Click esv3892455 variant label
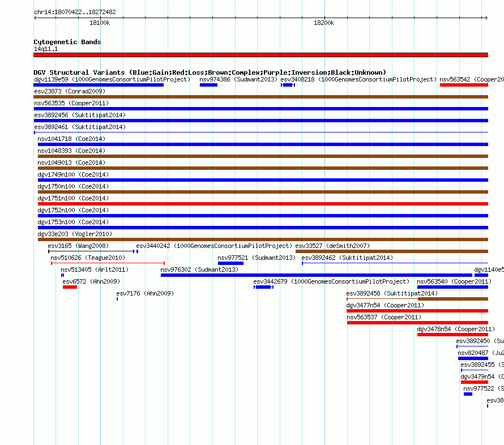504x445 pixels. pyautogui.click(x=482, y=365)
